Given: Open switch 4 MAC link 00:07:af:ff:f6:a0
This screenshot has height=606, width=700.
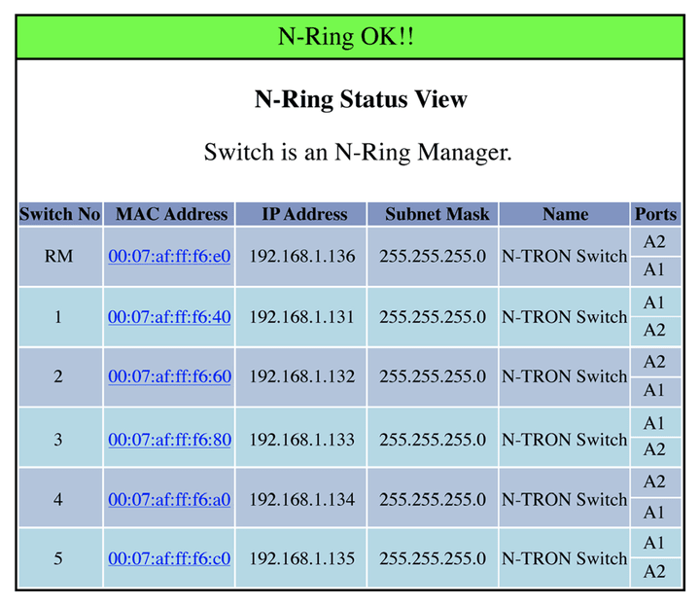Looking at the screenshot, I should click(x=169, y=499).
